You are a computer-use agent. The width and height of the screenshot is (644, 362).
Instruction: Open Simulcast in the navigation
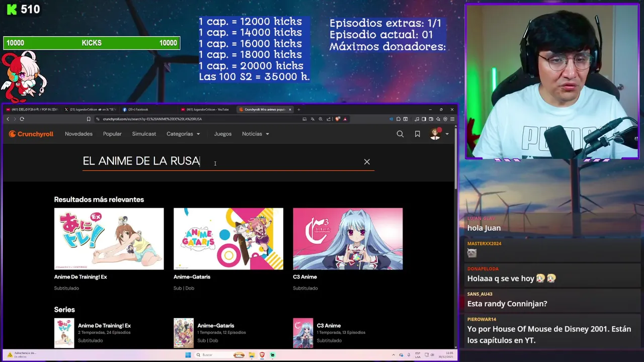(x=144, y=134)
